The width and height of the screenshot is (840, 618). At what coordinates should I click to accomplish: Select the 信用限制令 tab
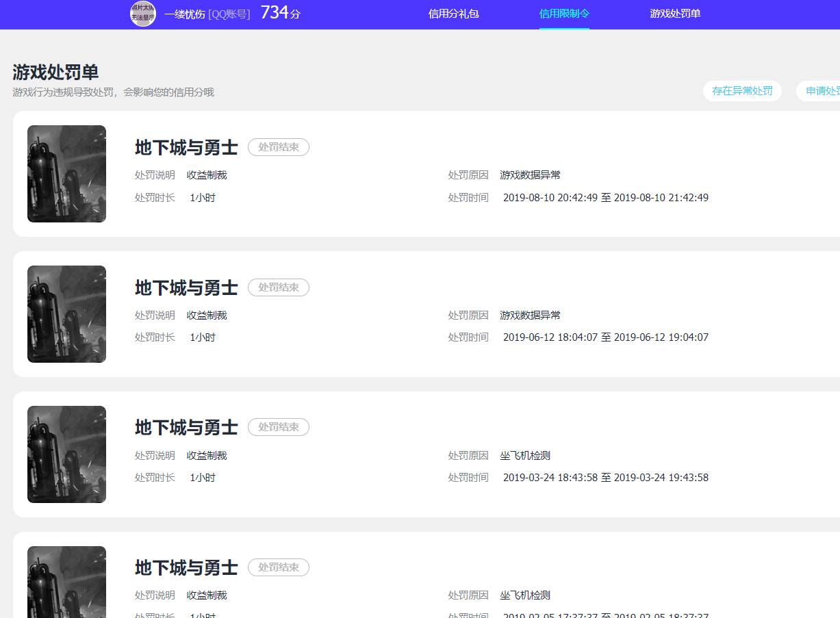coord(563,14)
